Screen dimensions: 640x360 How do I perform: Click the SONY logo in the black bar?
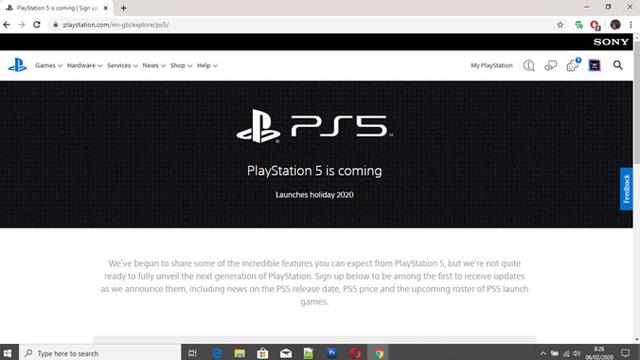point(611,42)
